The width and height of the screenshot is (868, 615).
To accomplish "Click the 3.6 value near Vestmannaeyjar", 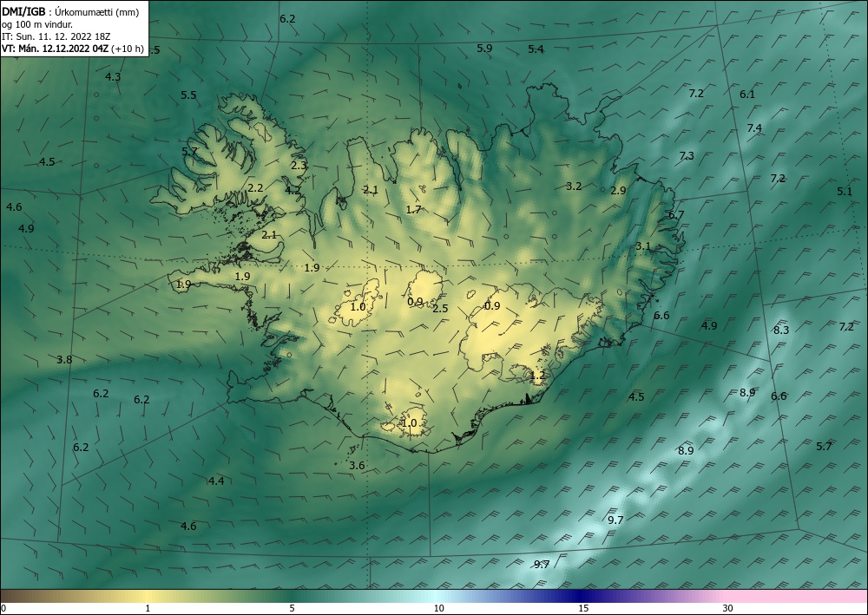I will tap(357, 466).
